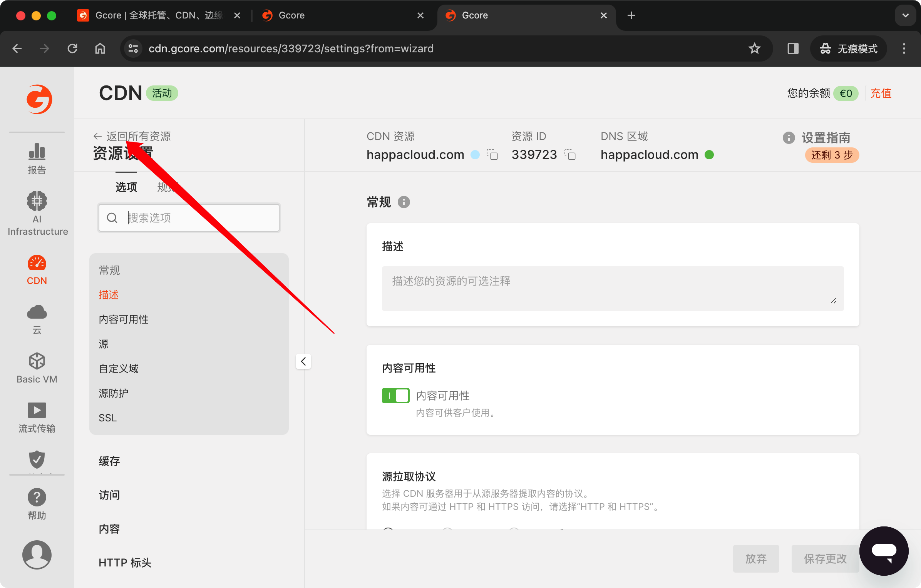Expand the 访问 section
The width and height of the screenshot is (921, 588).
(109, 495)
